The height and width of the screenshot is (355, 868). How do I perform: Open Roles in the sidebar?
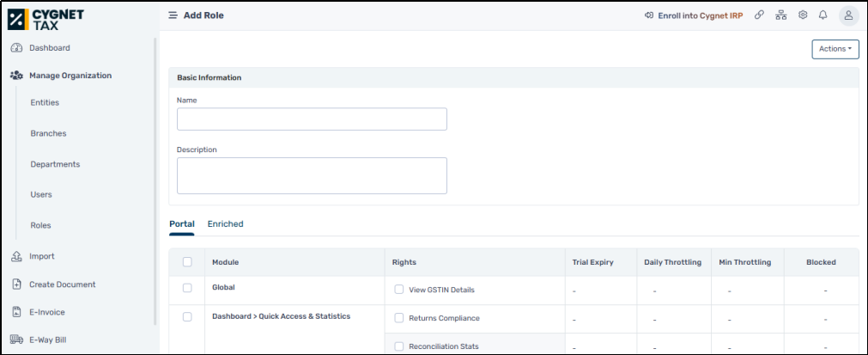[x=40, y=225]
